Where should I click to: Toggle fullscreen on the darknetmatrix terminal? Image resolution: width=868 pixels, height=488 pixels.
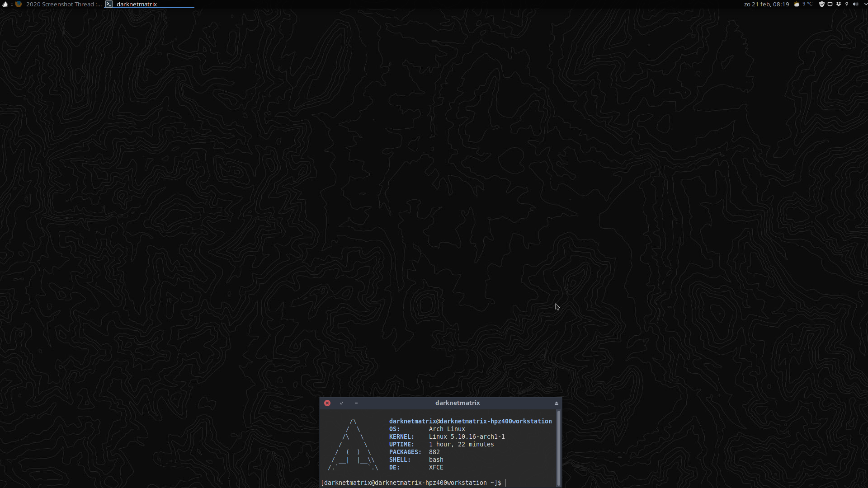341,403
